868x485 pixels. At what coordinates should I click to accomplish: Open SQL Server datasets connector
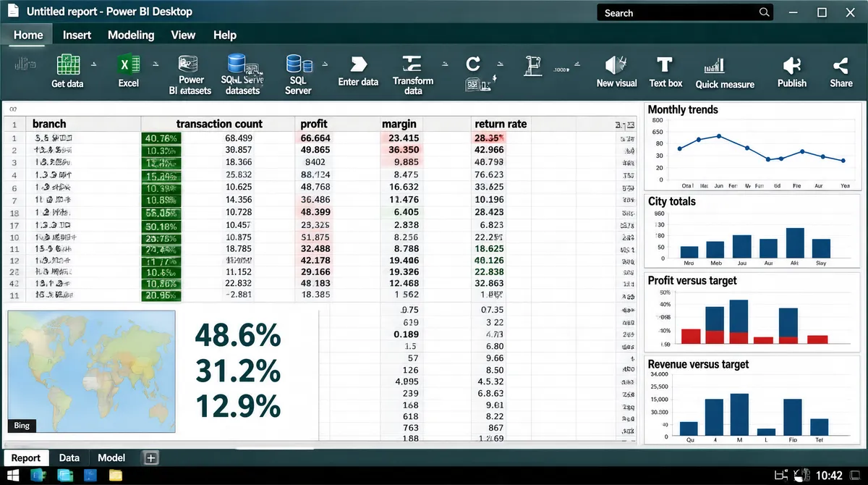tap(242, 75)
